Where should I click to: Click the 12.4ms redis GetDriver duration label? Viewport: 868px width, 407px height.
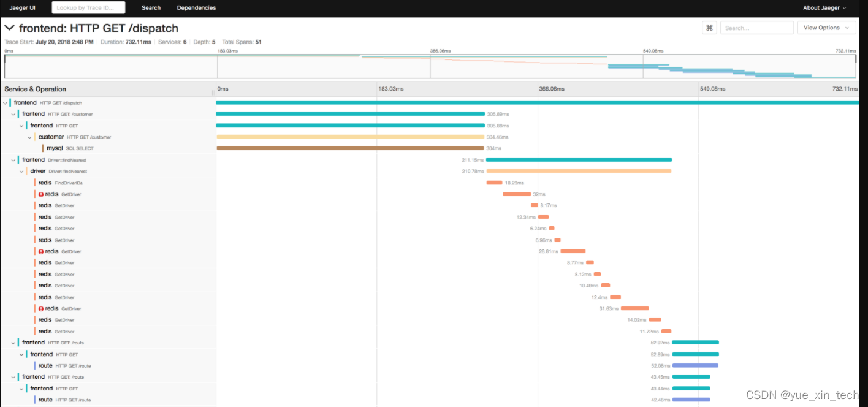pos(600,297)
